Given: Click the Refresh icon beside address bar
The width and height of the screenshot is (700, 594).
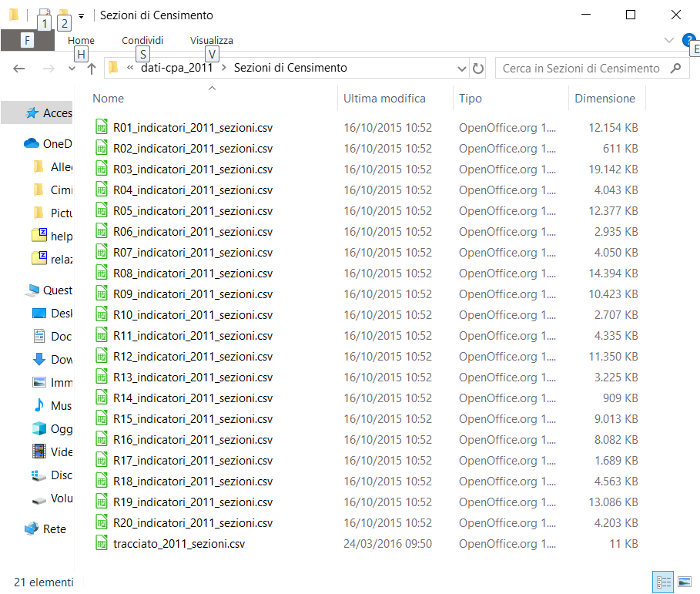Looking at the screenshot, I should coord(478,69).
